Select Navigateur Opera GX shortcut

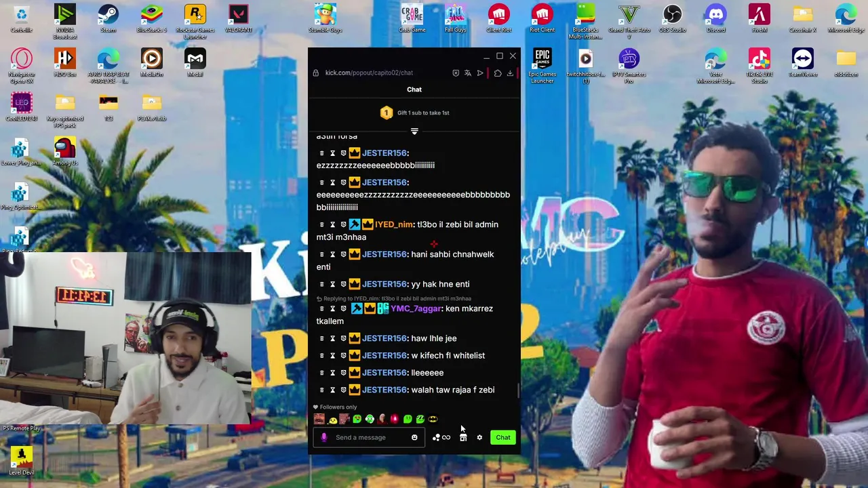21,66
